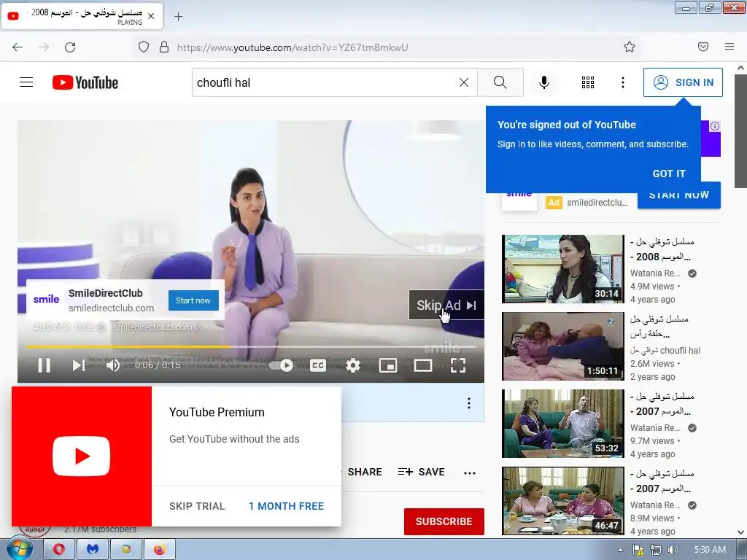This screenshot has width=747, height=560.
Task: Click the START NOW sidebar ad button
Action: (x=679, y=195)
